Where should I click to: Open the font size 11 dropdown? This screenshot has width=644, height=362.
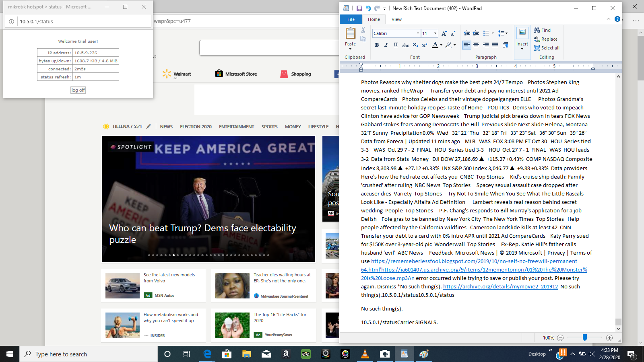coord(435,33)
